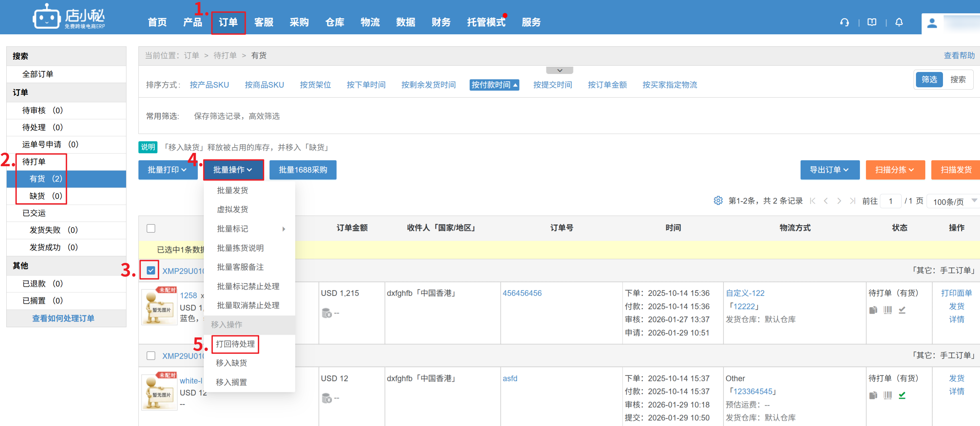Screen dimensions: 980x426
Task: Open list settings gear icon
Action: 718,201
